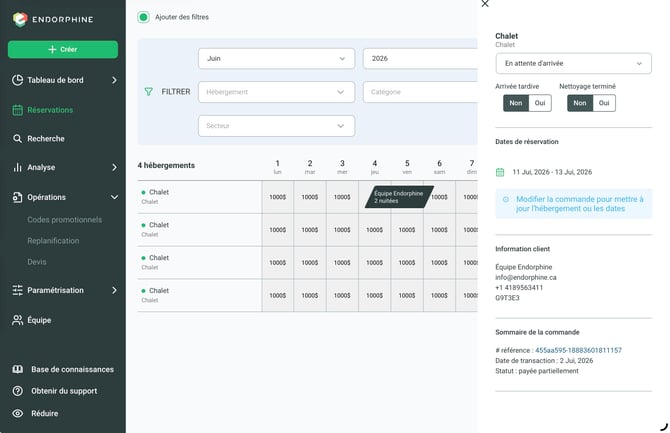Click the Équipe people icon
Viewport: 670px width, 433px height.
tap(18, 320)
